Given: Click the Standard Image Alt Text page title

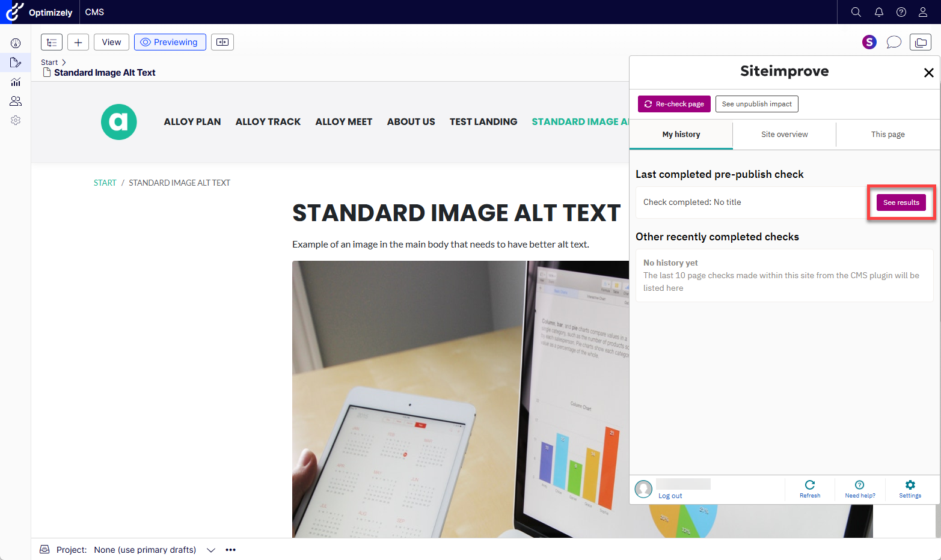Looking at the screenshot, I should 105,73.
